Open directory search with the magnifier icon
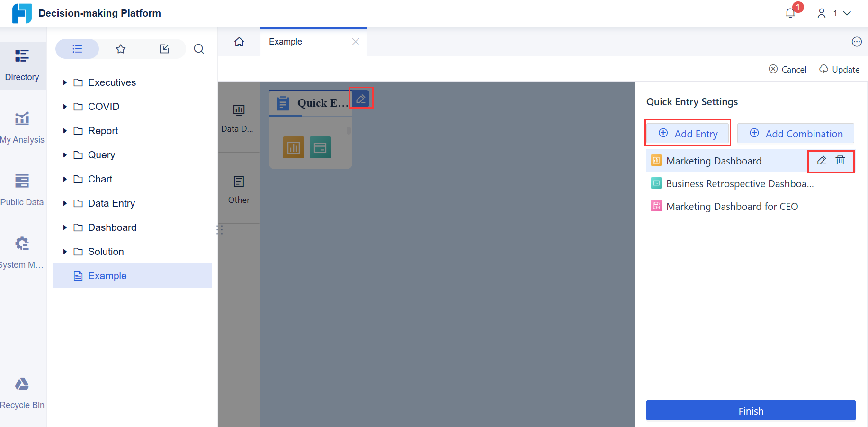868x427 pixels. 199,49
